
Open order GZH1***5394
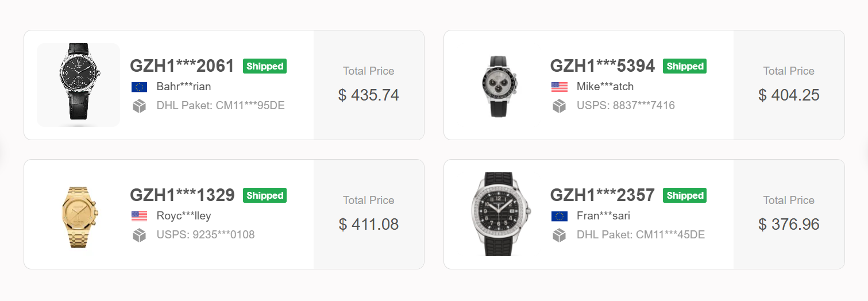602,66
